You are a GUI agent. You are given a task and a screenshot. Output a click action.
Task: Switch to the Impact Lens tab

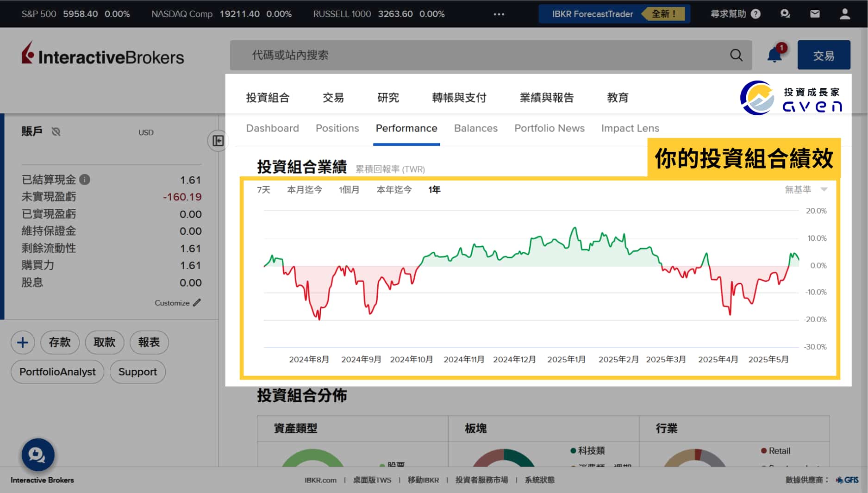coord(630,128)
